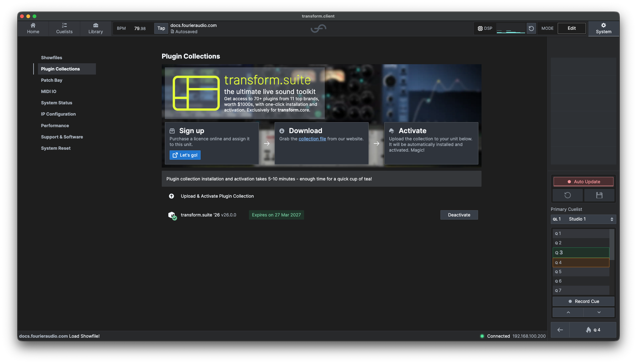This screenshot has height=364, width=637.
Task: Fire cue Q 4 with the flame button
Action: click(x=592, y=330)
